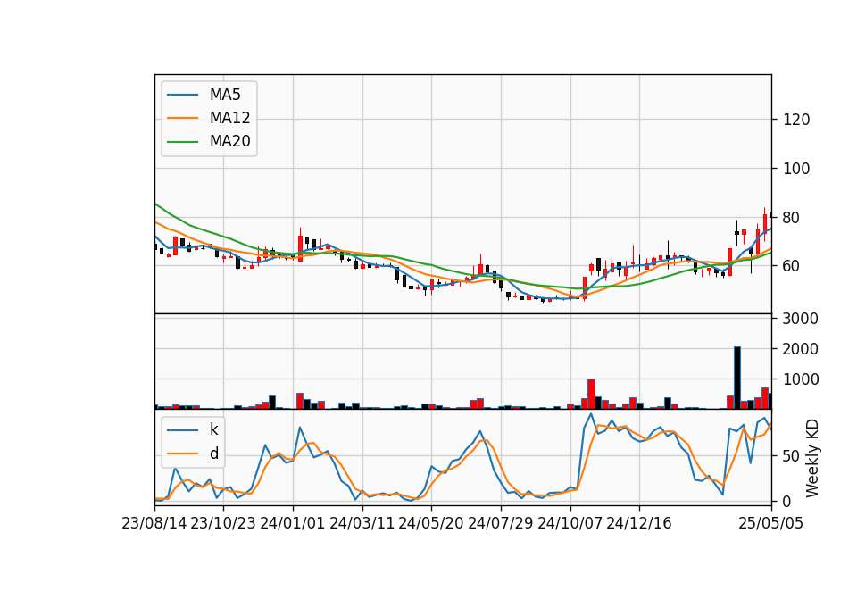
Task: Click the tallest black volume bar near 2000
Action: click(736, 378)
